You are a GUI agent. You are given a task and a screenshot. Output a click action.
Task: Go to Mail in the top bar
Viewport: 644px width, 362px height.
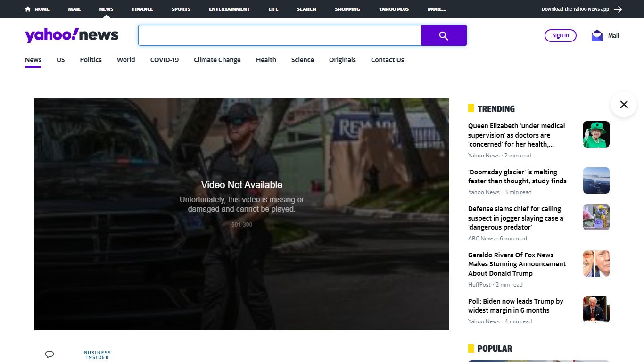point(74,9)
